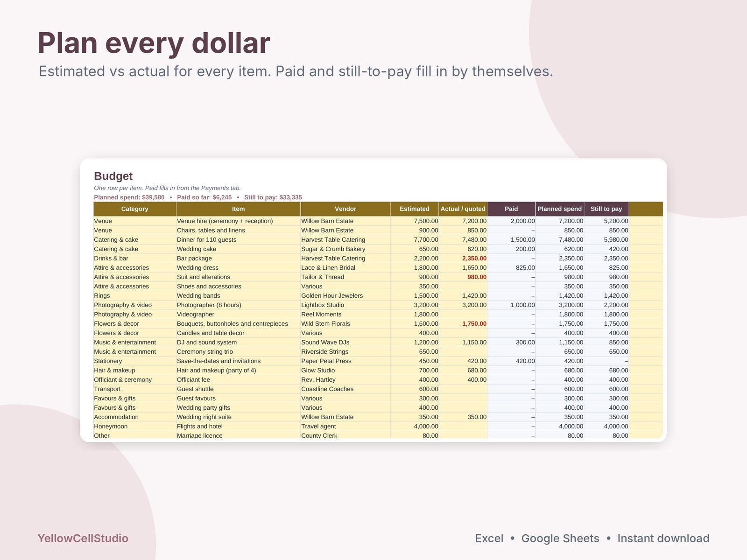Viewport: 747px width, 560px height.
Task: Select the 'Reel Moments' vendor cell
Action: (x=345, y=315)
